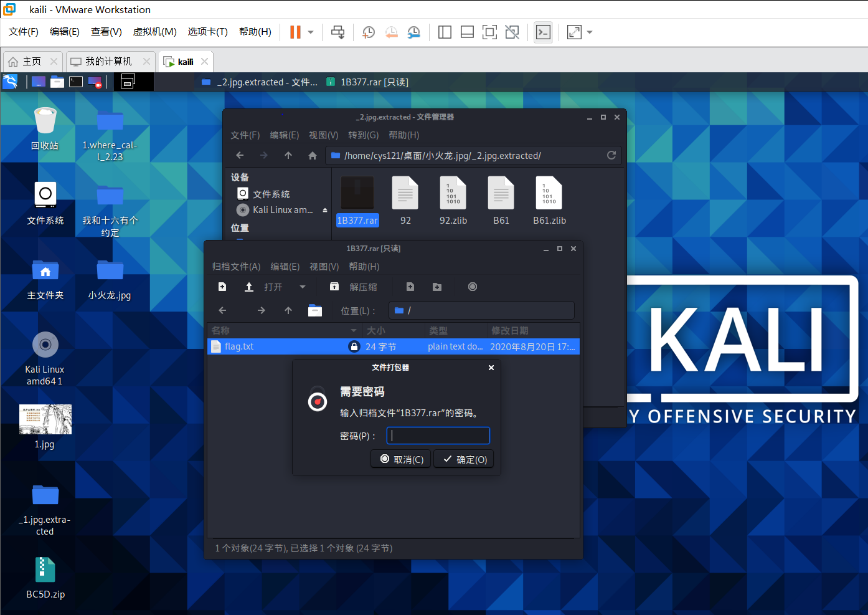Launch terminal emulator from Kali panel
The height and width of the screenshot is (615, 868).
click(76, 82)
